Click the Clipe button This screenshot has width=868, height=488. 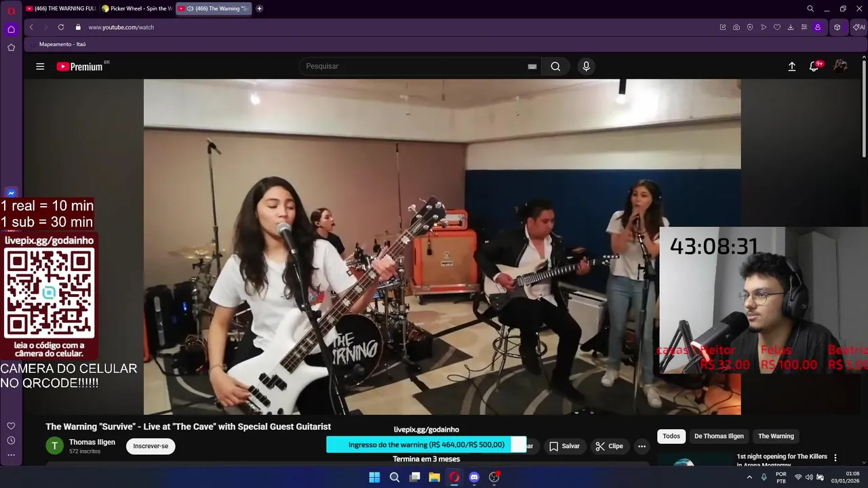609,446
